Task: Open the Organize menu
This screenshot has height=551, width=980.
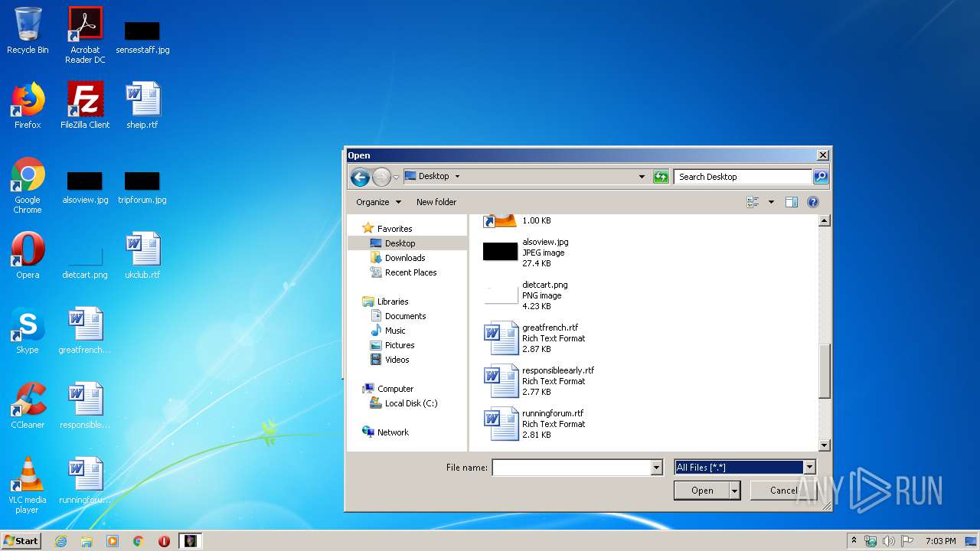Action: [378, 202]
